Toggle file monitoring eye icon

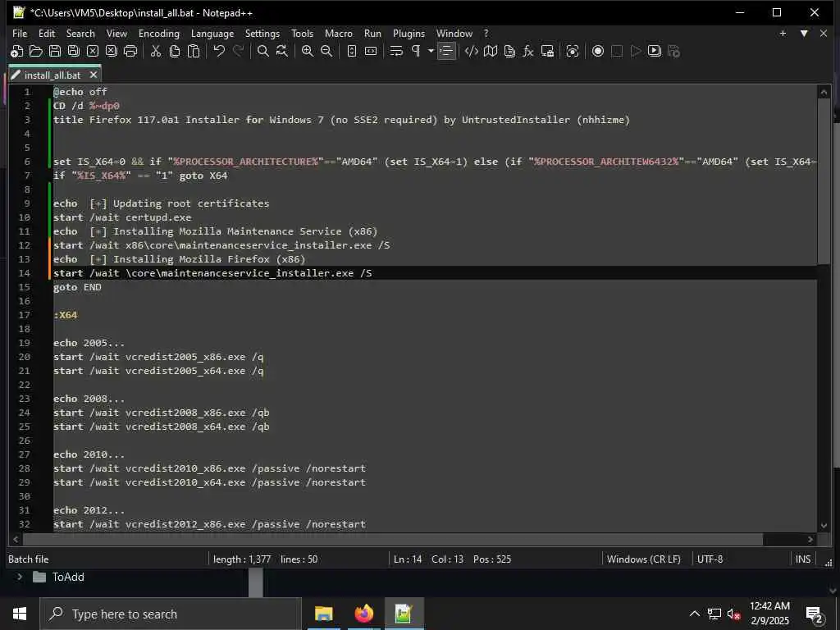pyautogui.click(x=573, y=52)
